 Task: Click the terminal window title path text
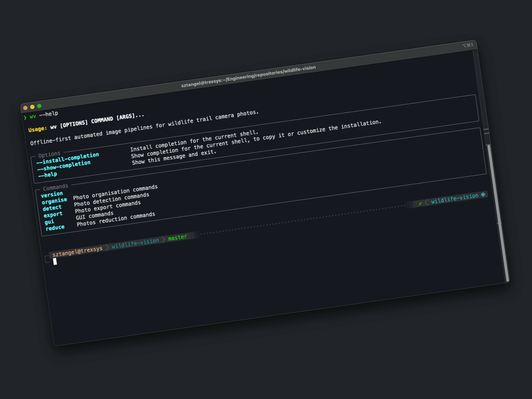(248, 76)
